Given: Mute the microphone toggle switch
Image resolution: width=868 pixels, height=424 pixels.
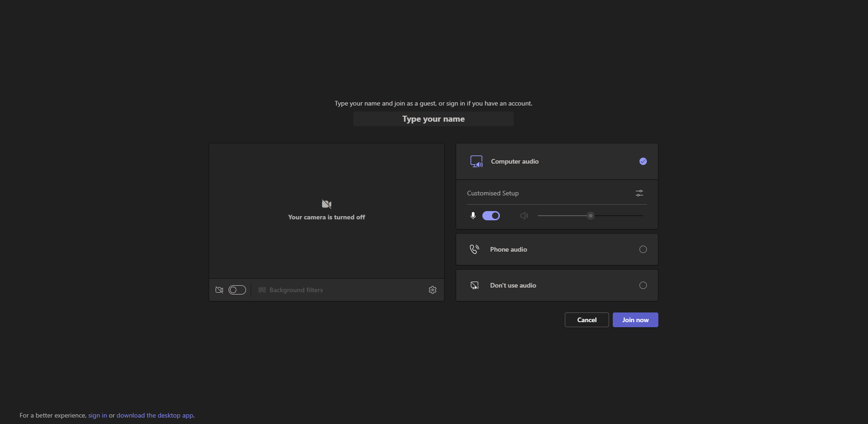Looking at the screenshot, I should coord(491,216).
